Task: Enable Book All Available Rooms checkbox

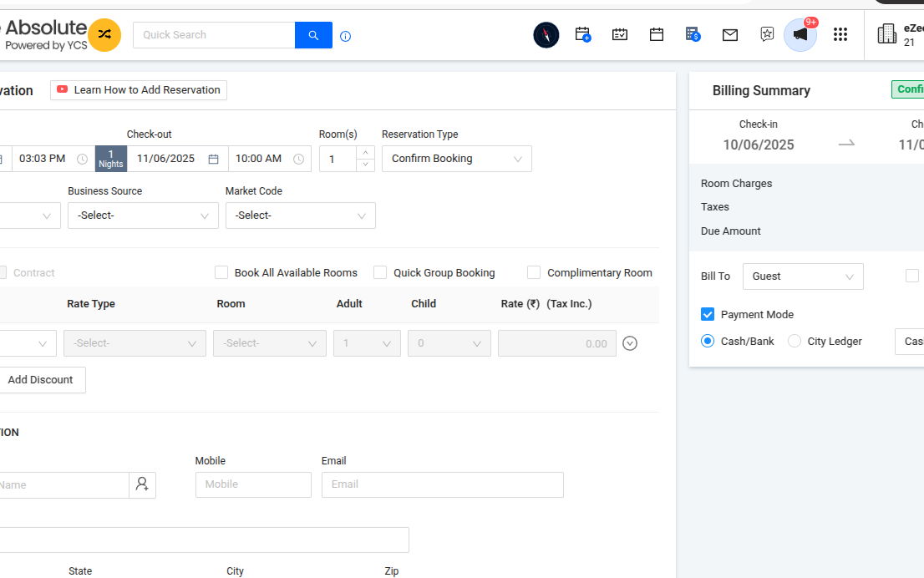Action: click(221, 272)
